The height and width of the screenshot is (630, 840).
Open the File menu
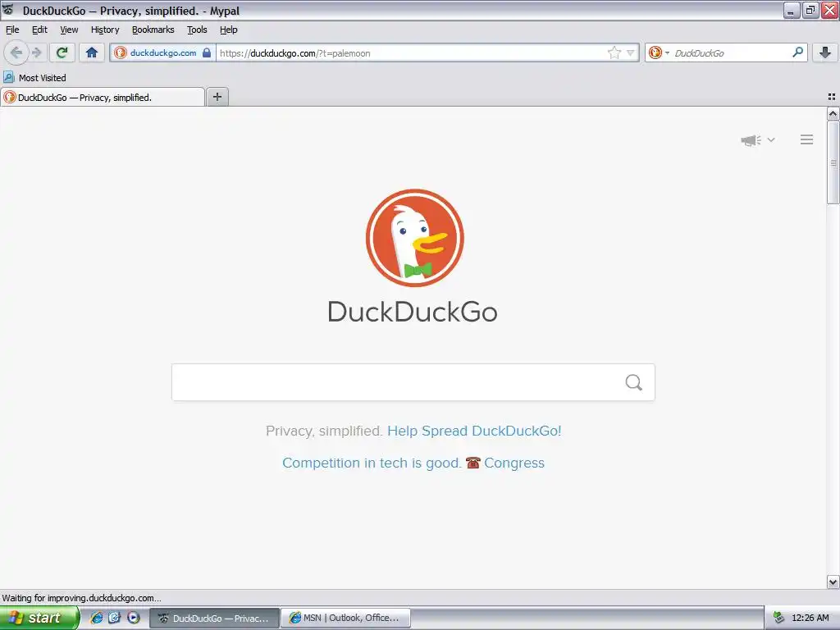12,30
